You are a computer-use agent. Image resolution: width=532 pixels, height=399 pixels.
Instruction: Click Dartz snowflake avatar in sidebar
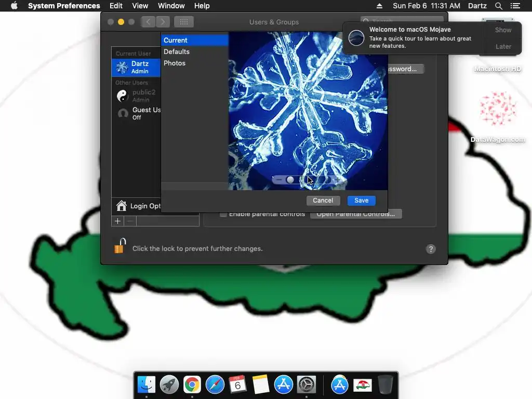122,67
